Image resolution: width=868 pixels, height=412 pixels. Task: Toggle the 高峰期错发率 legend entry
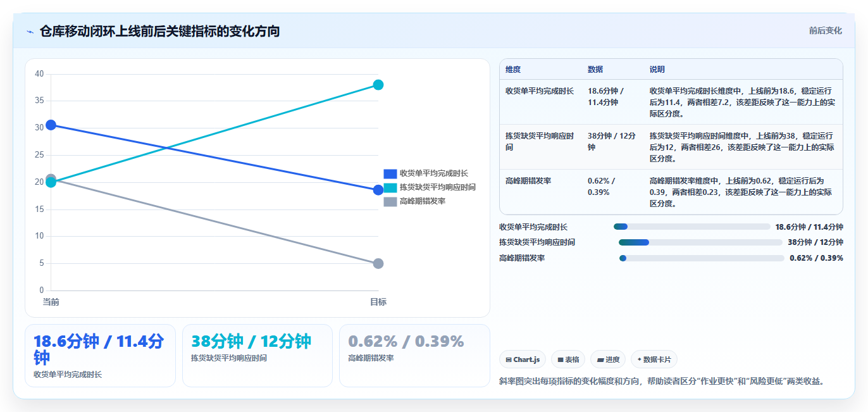(414, 201)
